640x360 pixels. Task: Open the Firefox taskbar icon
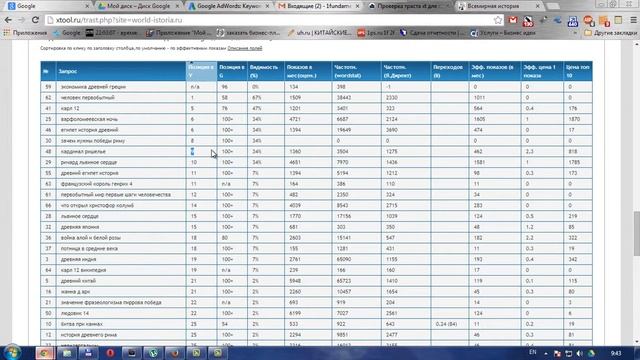pos(175,353)
